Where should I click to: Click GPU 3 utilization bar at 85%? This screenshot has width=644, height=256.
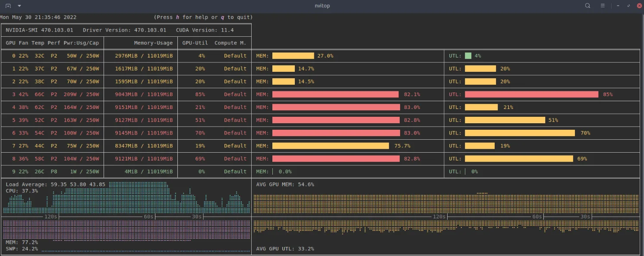point(531,94)
